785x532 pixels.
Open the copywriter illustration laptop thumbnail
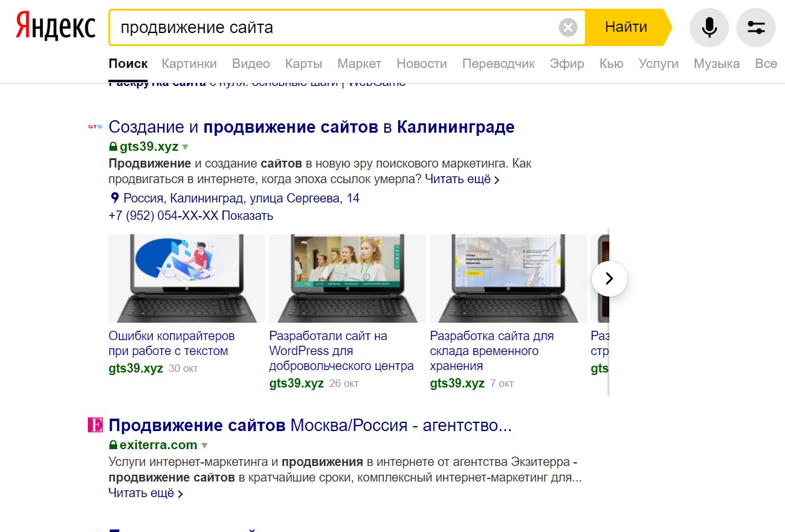click(x=187, y=278)
